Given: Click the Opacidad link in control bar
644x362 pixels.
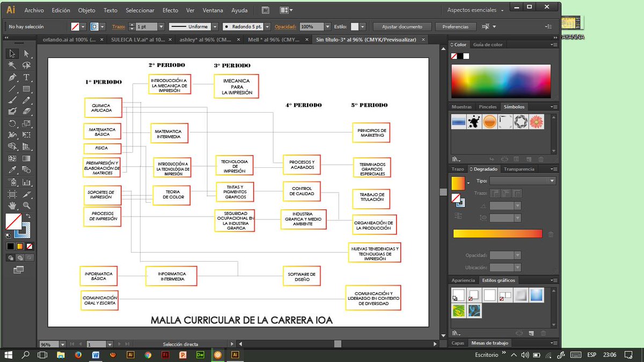Looking at the screenshot, I should 285,26.
